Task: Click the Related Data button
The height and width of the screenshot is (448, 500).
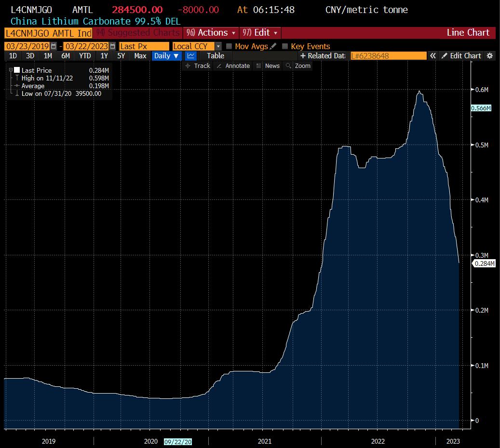Action: (x=323, y=56)
